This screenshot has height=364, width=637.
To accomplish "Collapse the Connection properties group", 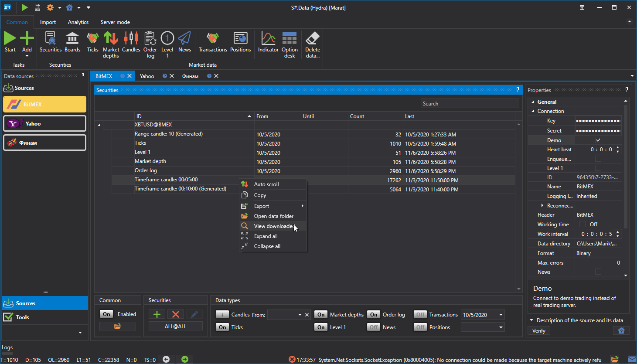I will (533, 111).
